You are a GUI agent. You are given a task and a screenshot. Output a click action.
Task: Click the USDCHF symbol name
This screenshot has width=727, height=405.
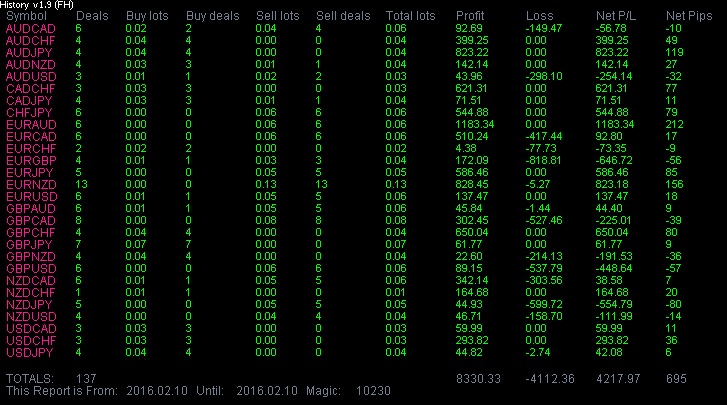(31, 341)
